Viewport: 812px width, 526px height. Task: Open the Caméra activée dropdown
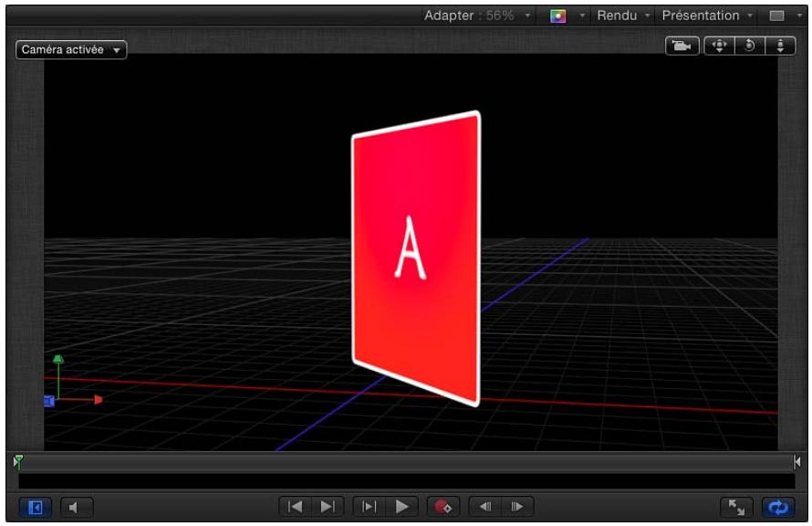[71, 49]
